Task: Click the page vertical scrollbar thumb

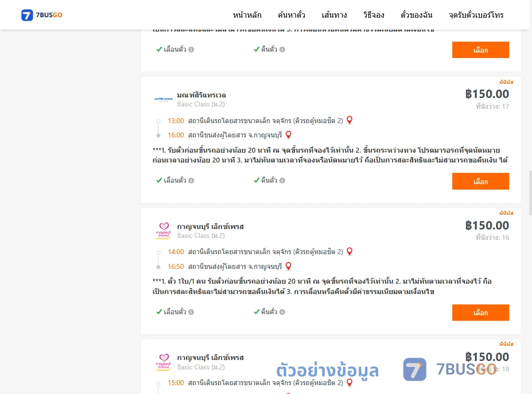Action: point(531,193)
